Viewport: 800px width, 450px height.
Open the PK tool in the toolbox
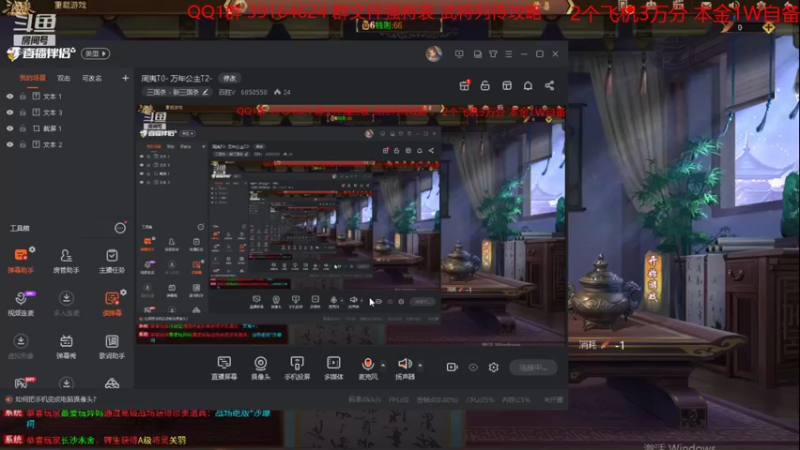point(21,383)
